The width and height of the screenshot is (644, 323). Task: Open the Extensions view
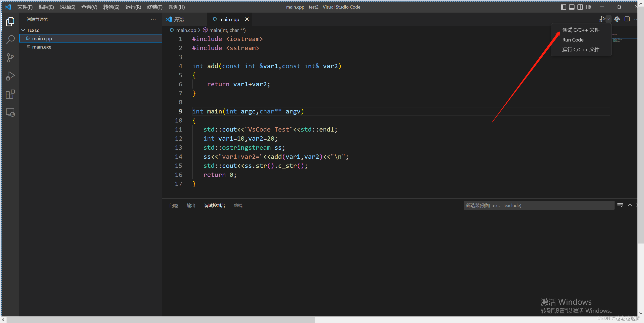click(x=10, y=94)
